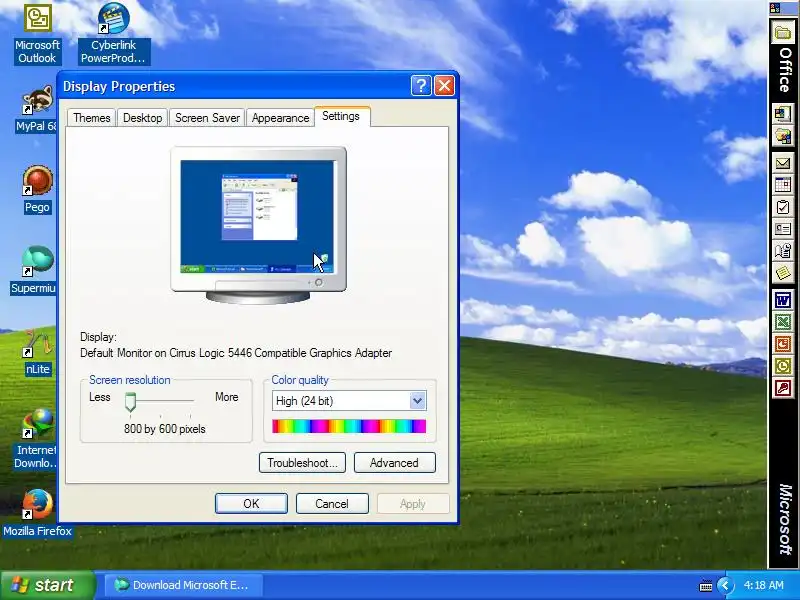Click the New Note yellow sticky icon

pos(783,273)
